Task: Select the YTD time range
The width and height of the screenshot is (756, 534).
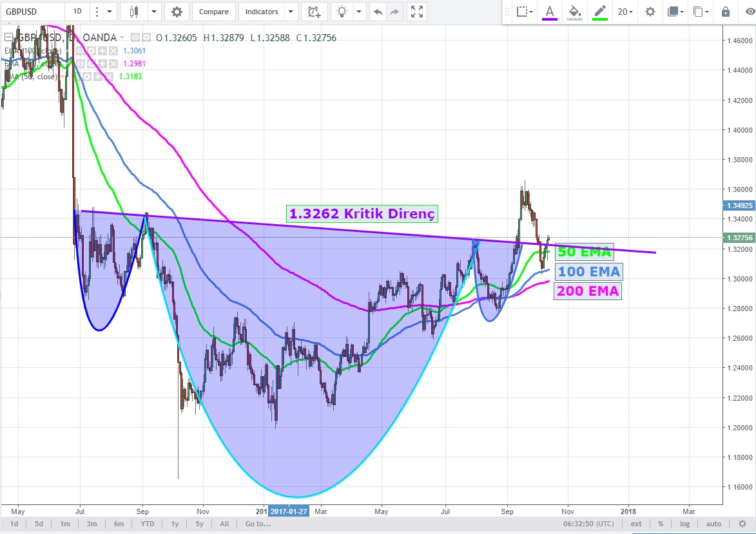Action: click(147, 524)
